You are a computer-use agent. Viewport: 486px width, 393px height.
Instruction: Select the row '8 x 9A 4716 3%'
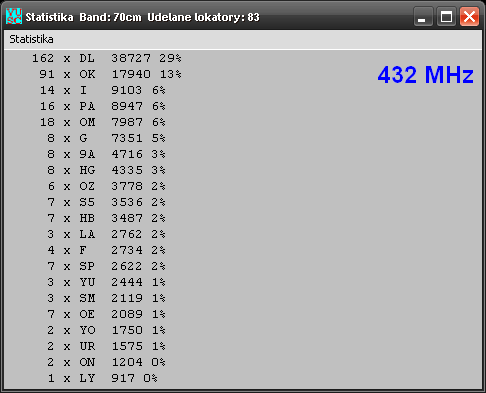tap(106, 154)
